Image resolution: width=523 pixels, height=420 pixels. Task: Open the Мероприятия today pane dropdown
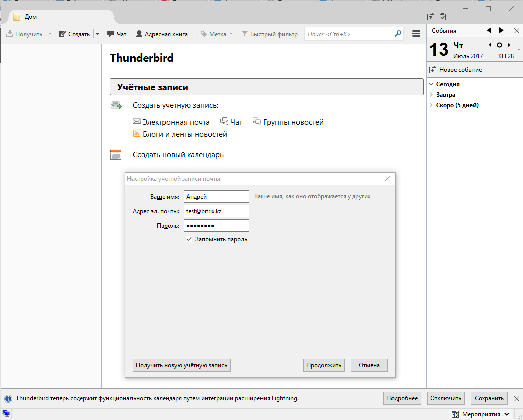point(480,414)
